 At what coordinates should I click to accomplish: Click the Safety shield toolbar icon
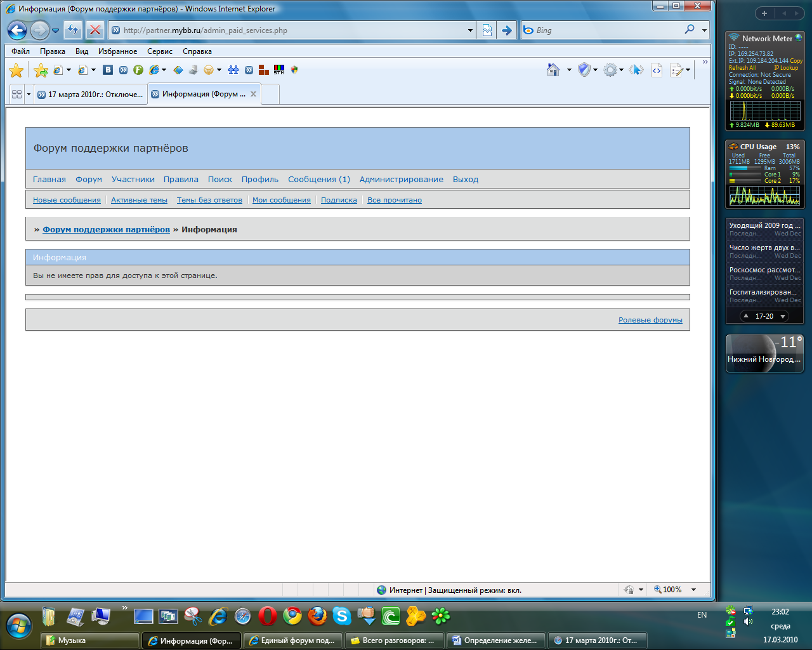(x=584, y=70)
